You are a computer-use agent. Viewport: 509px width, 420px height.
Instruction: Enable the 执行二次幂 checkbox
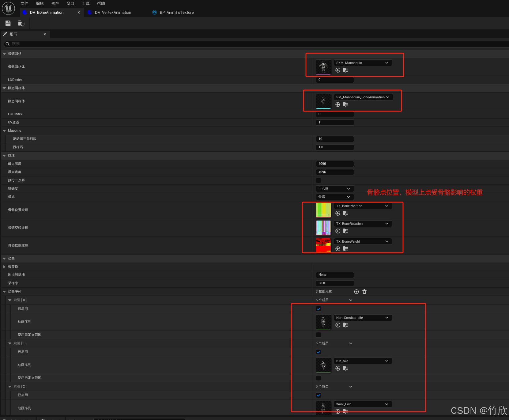[319, 180]
